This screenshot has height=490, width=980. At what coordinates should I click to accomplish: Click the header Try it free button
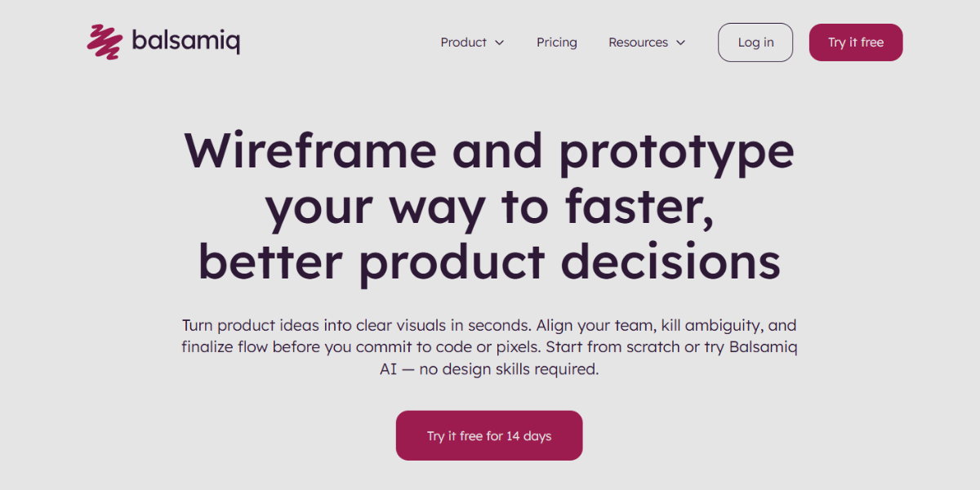tap(856, 42)
